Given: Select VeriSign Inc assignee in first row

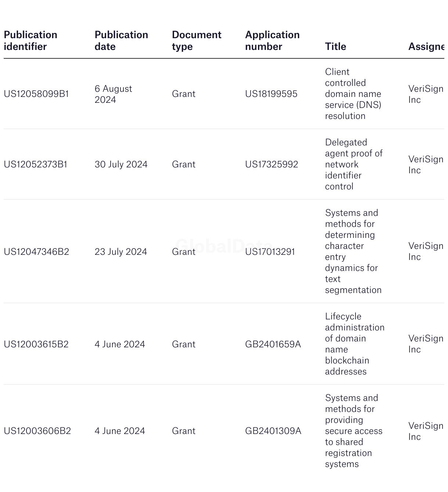Looking at the screenshot, I should click(x=426, y=94).
